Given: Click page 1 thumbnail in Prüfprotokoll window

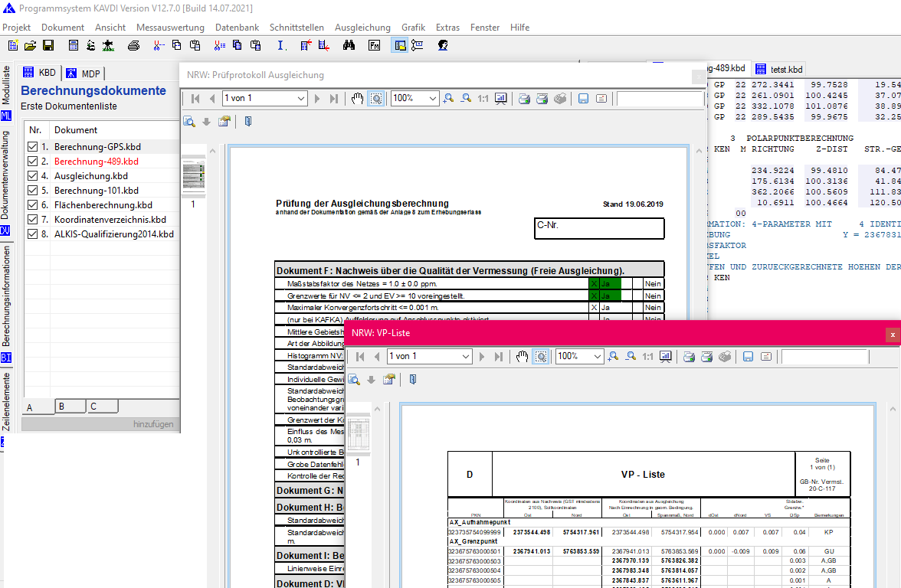Looking at the screenshot, I should pos(193,176).
